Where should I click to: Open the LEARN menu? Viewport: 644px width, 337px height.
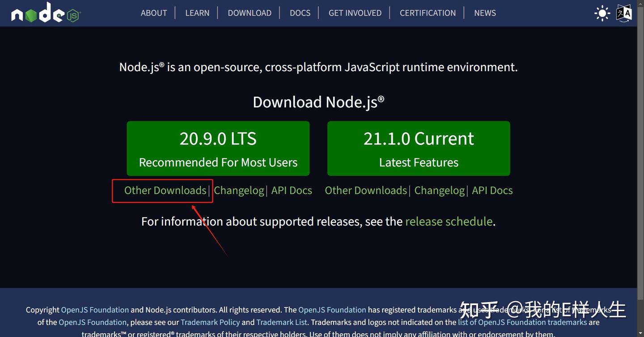197,13
